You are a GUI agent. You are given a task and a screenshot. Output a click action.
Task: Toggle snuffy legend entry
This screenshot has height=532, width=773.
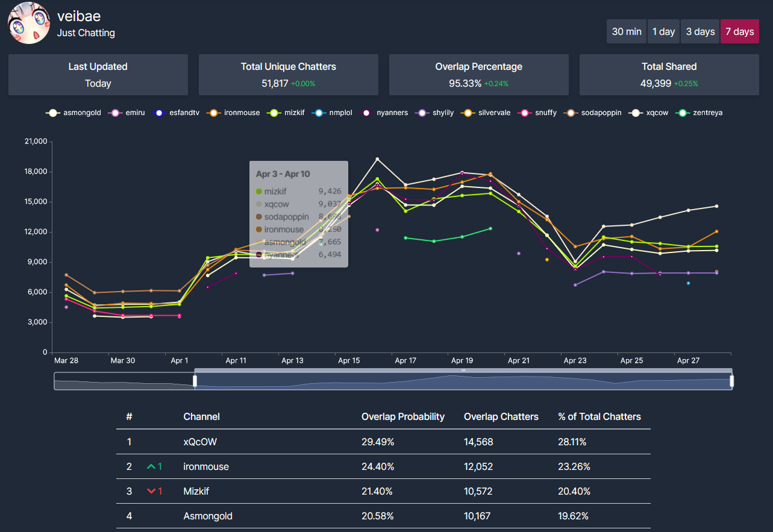(539, 113)
